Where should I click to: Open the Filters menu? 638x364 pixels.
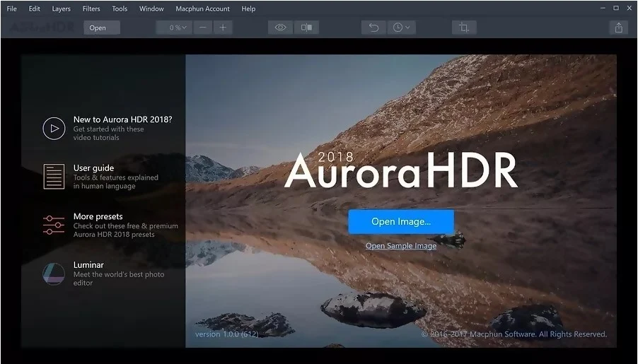(x=91, y=8)
